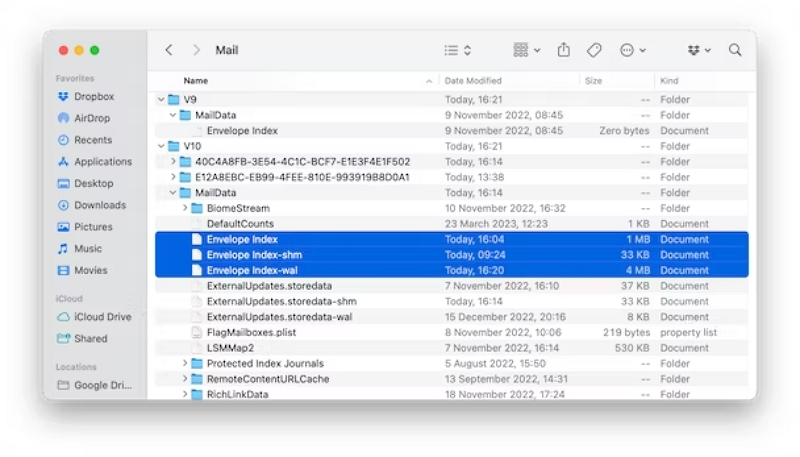Sort by the Kind column header

[x=669, y=81]
